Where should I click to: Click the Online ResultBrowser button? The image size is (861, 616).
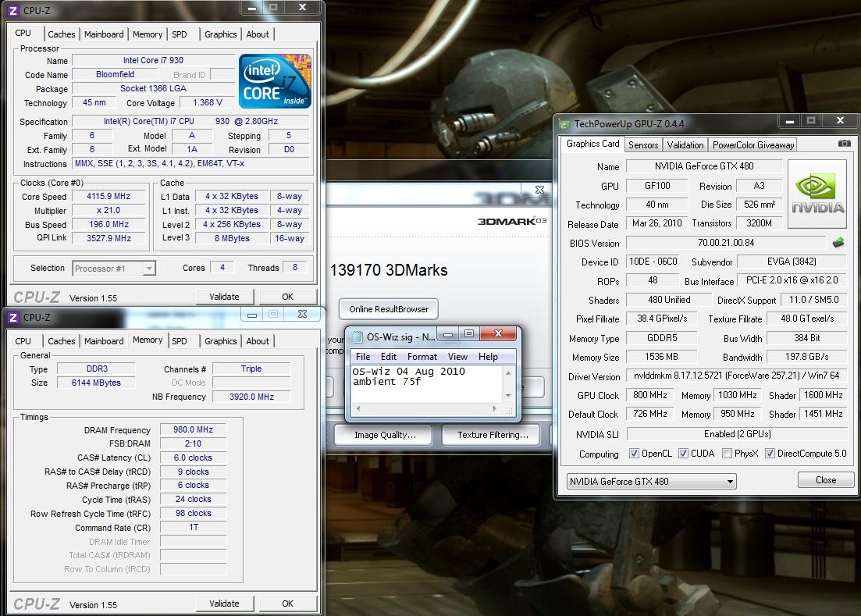pos(389,309)
